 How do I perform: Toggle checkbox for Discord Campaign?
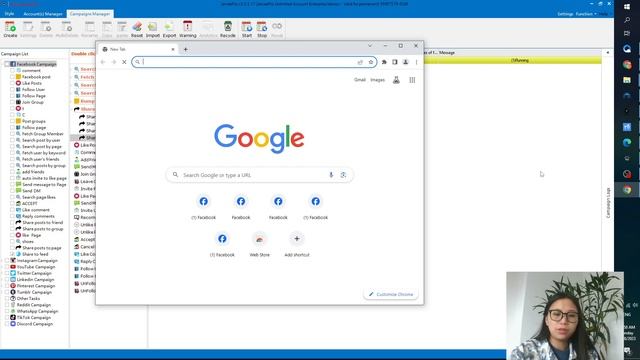click(x=7, y=324)
